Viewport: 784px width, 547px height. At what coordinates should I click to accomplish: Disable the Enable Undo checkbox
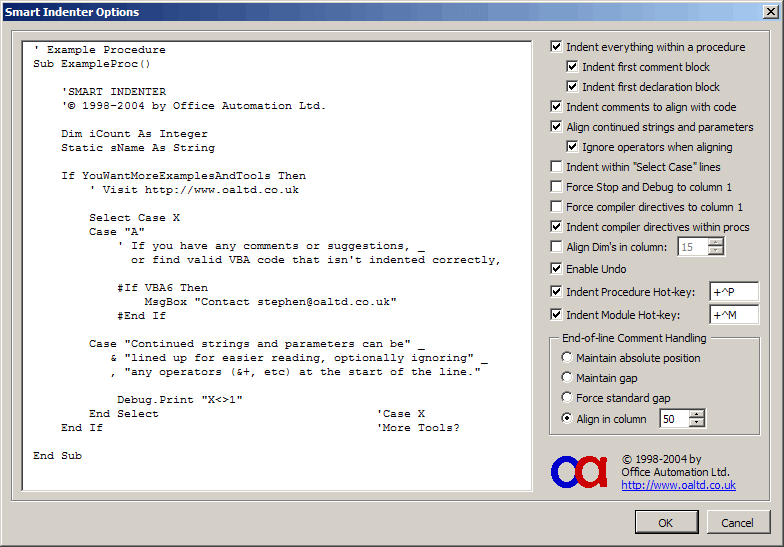click(x=556, y=268)
